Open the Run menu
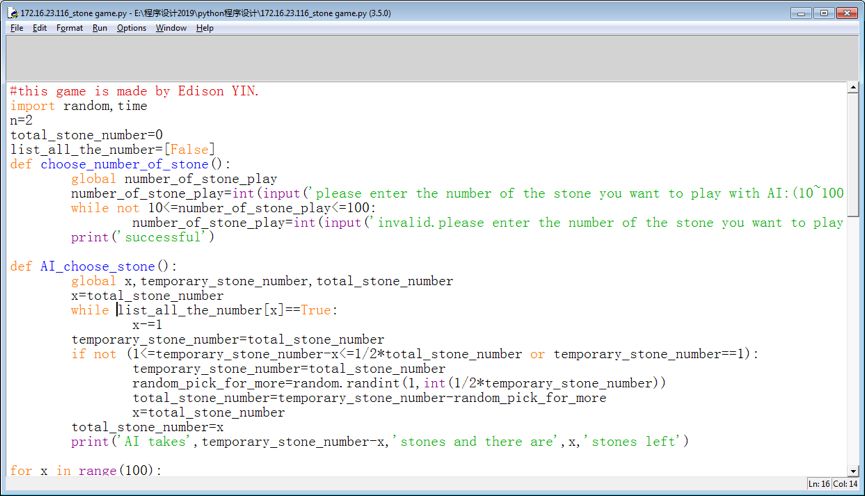 (x=100, y=28)
